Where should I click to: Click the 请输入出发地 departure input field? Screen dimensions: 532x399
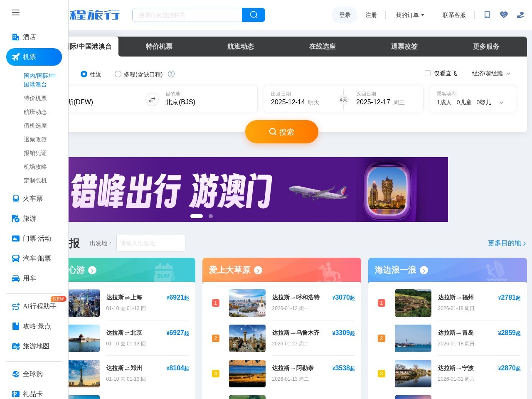pos(150,243)
